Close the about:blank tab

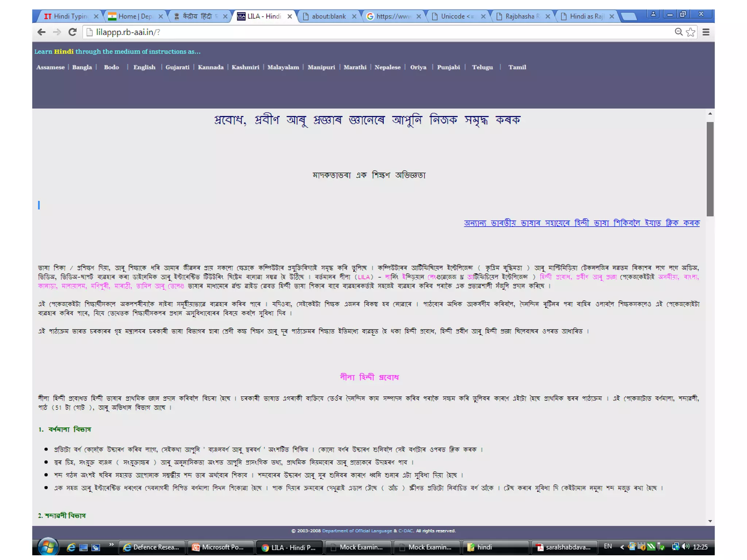354,16
